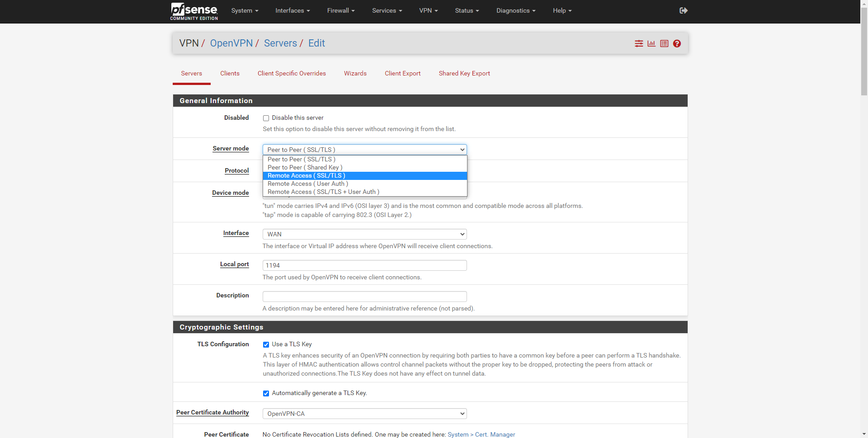This screenshot has width=868, height=438.
Task: Click the Local port field label
Action: click(235, 264)
